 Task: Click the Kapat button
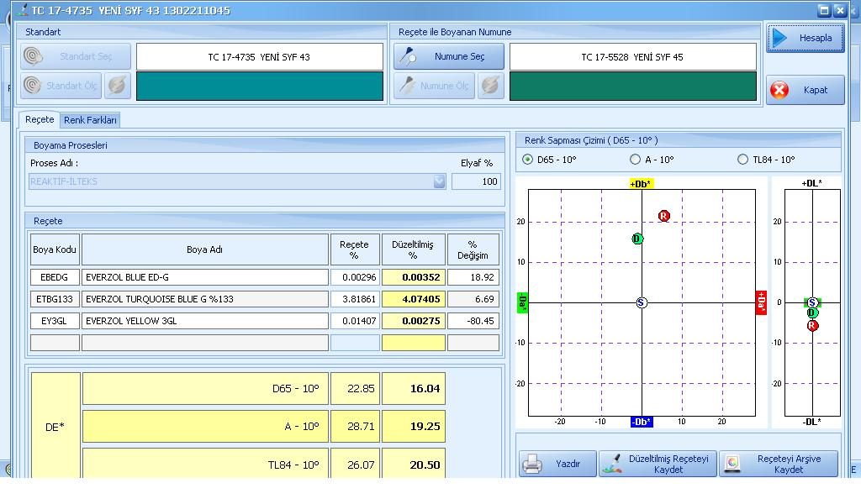pyautogui.click(x=805, y=90)
